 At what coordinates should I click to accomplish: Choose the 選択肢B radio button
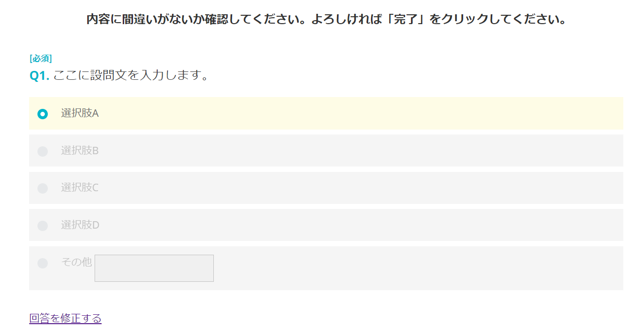tap(43, 151)
